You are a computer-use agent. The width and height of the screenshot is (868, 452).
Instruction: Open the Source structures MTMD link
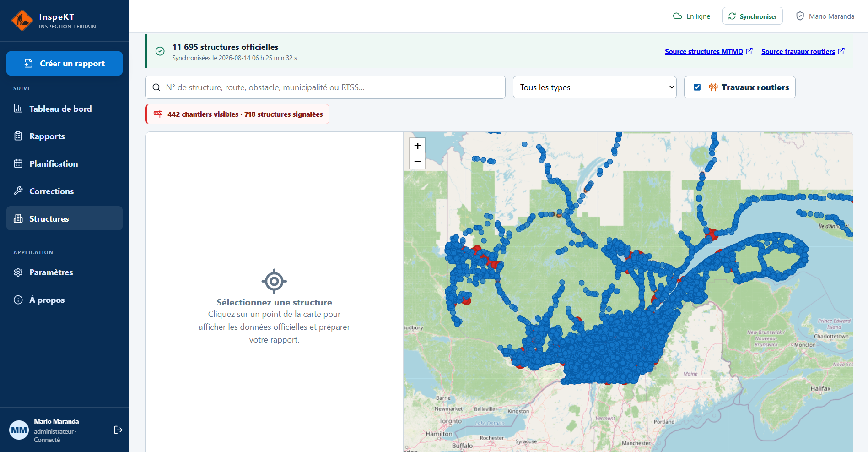pos(709,52)
